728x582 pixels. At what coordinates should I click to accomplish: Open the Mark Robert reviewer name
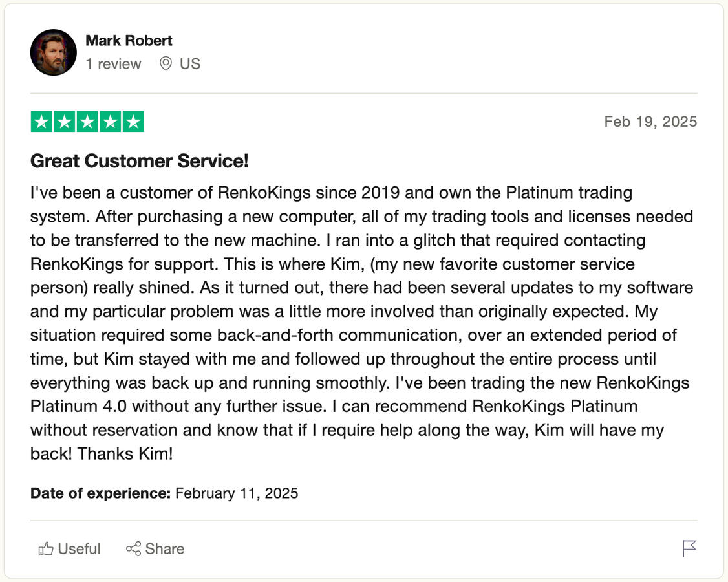[129, 40]
